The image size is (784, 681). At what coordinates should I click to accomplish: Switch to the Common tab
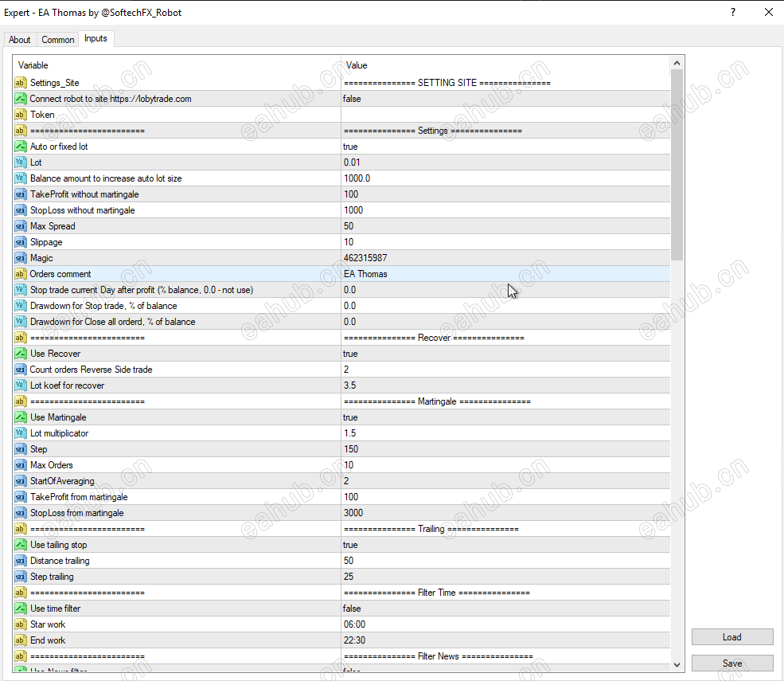(x=58, y=40)
